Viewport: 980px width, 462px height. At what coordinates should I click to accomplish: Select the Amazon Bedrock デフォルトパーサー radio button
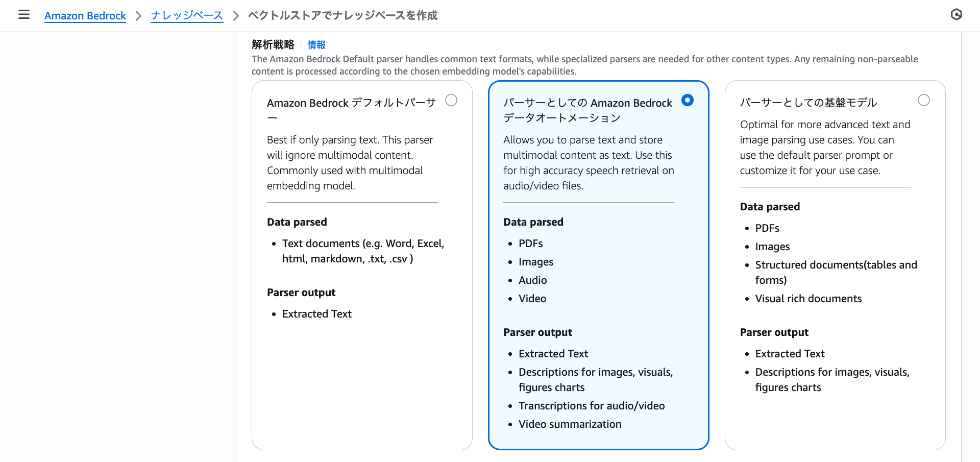click(x=451, y=100)
